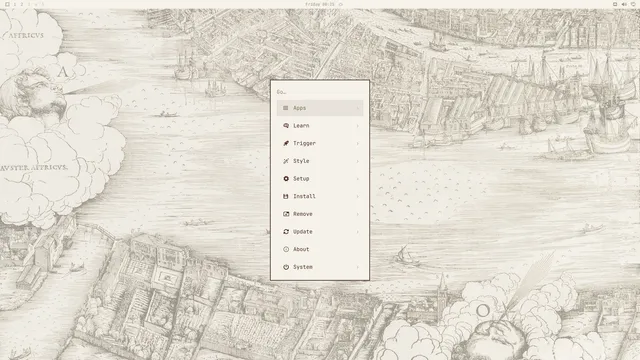Screen dimensions: 640x360
Task: Click the Setup gear icon
Action: [286, 179]
